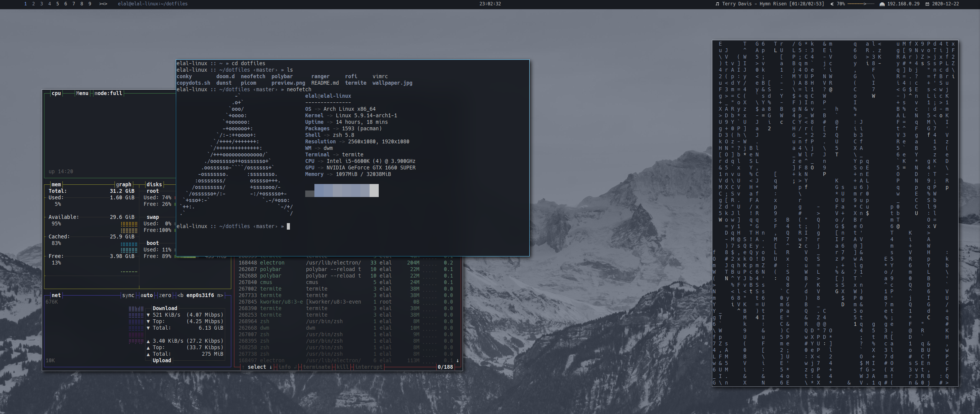Click the window title elal@elal-linux:~/dotfiles
The image size is (980, 414).
point(153,4)
